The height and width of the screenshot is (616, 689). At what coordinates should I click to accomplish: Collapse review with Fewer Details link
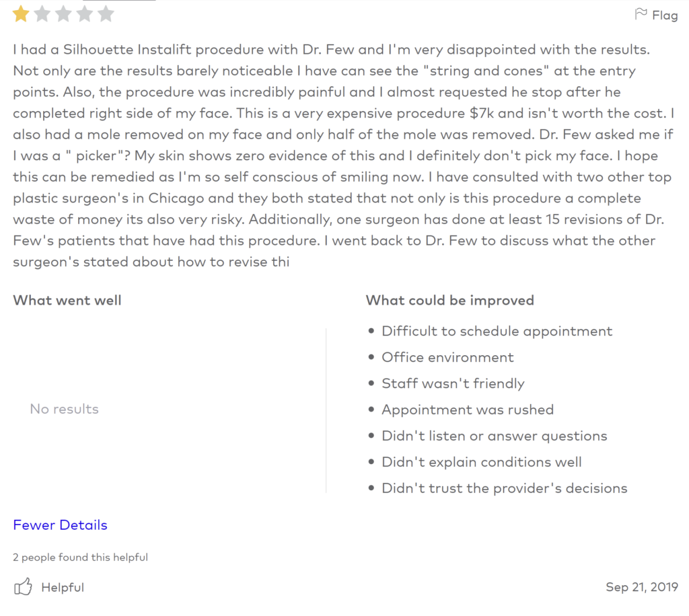[60, 525]
